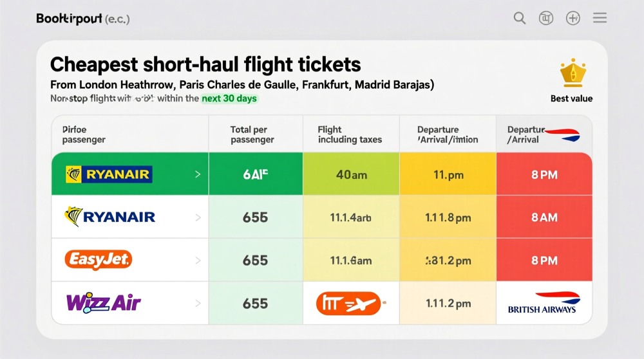The height and width of the screenshot is (359, 644).
Task: Click the Ryanair logo in the green row
Action: click(x=109, y=174)
